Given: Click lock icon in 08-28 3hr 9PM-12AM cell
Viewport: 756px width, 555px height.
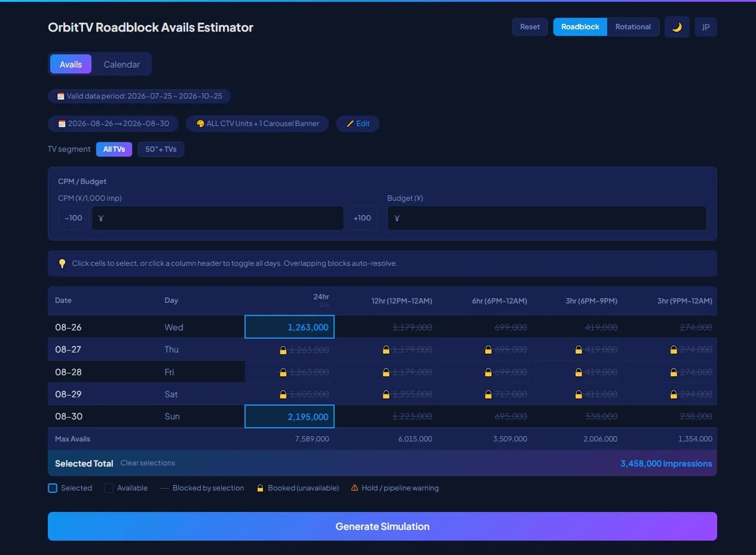Looking at the screenshot, I should [x=674, y=372].
